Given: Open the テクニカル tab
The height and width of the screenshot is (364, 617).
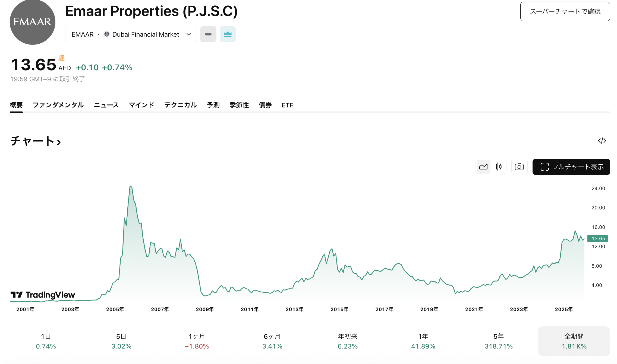Looking at the screenshot, I should point(180,105).
